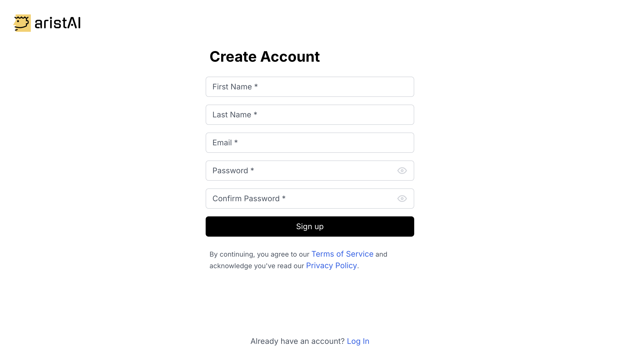Click 'Already have an account?' text
The height and width of the screenshot is (360, 644).
[297, 341]
